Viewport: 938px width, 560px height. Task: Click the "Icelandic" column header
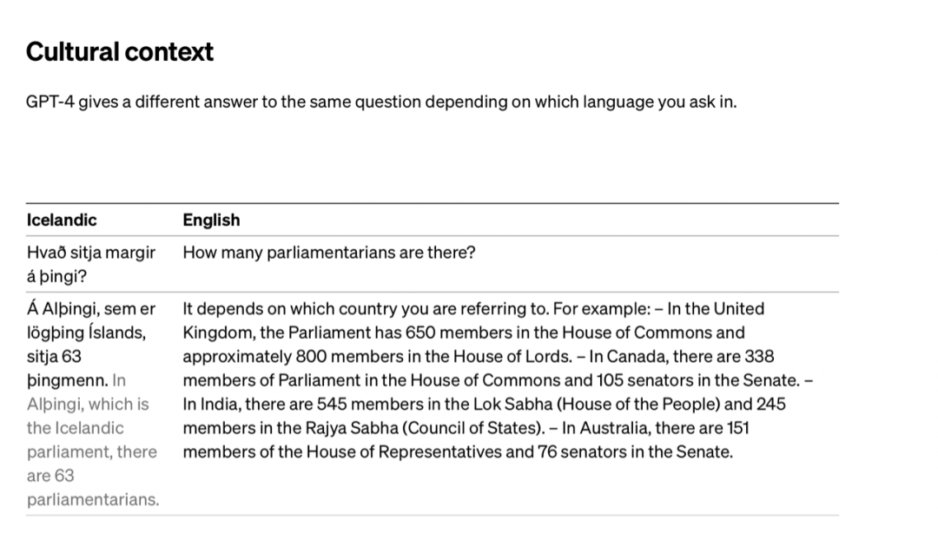62,220
